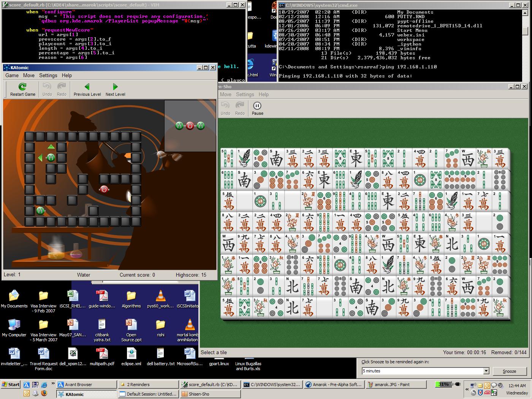Image resolution: width=532 pixels, height=399 pixels.
Task: Click the Snooze button
Action: click(509, 371)
